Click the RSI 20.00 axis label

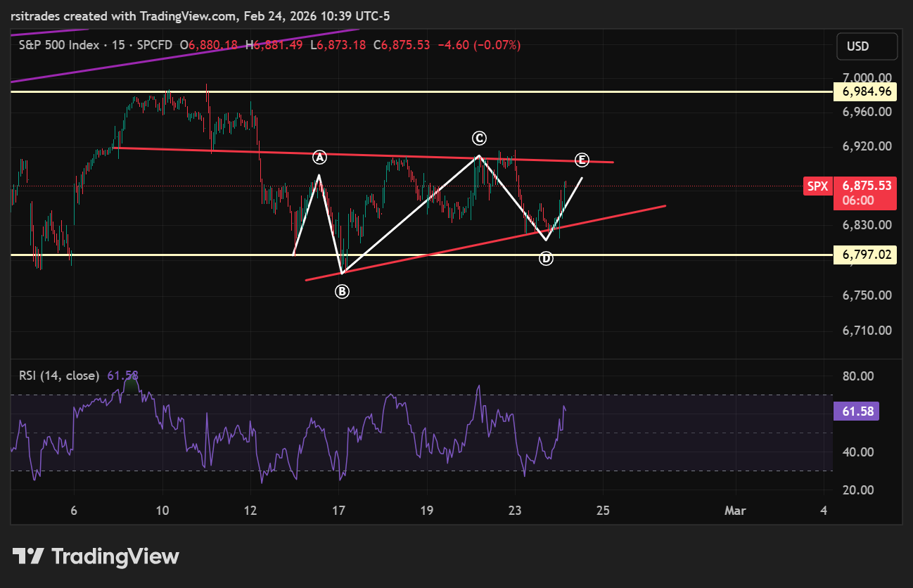pyautogui.click(x=857, y=490)
